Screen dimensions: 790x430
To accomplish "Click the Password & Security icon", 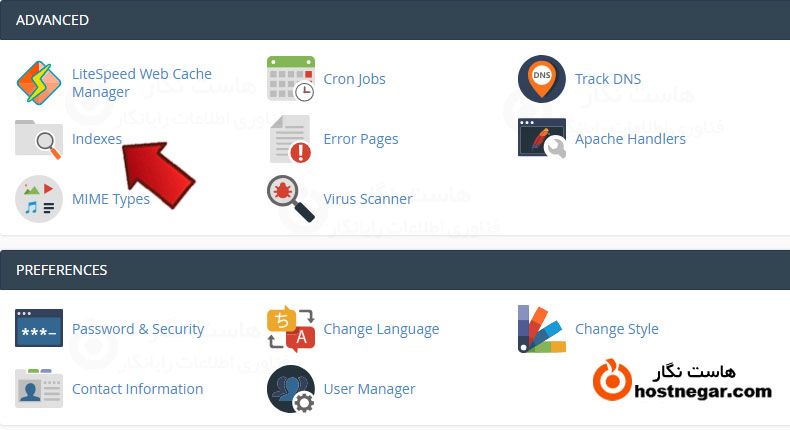I will pos(40,328).
